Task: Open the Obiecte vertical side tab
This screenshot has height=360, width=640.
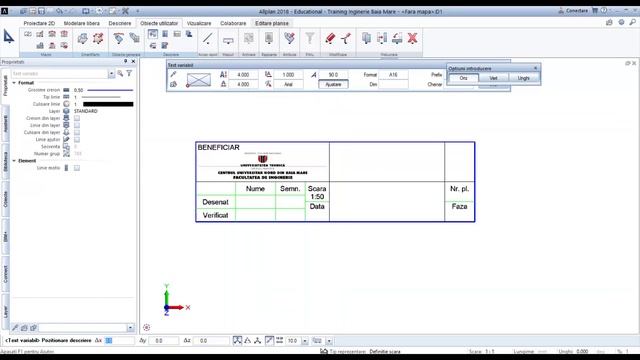Action: tap(5, 198)
